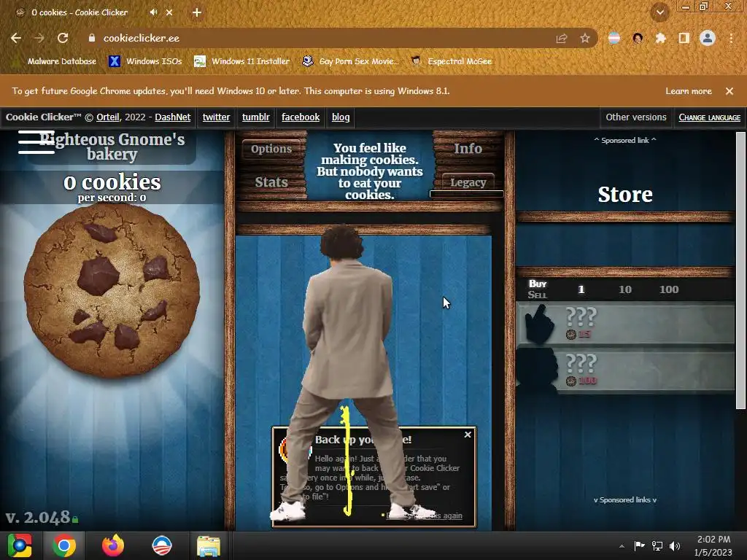Viewport: 747px width, 560px height.
Task: Open the Windows ISOs bookmark
Action: pyautogui.click(x=146, y=61)
